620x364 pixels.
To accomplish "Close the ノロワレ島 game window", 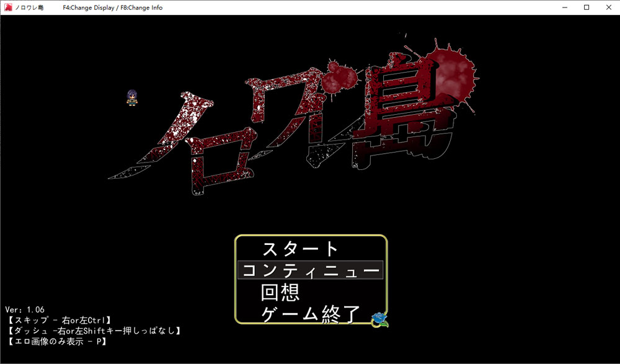I will (609, 7).
